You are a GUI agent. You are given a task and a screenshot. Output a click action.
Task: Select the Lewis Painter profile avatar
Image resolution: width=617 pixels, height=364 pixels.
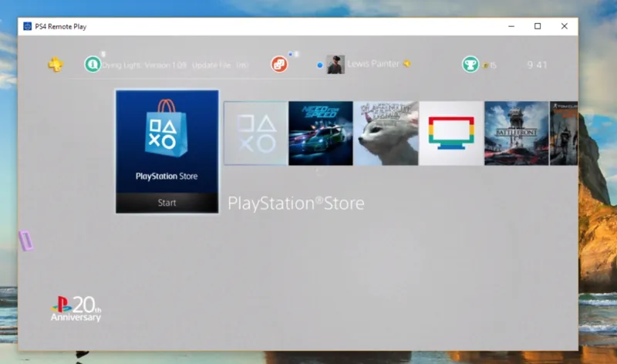335,65
